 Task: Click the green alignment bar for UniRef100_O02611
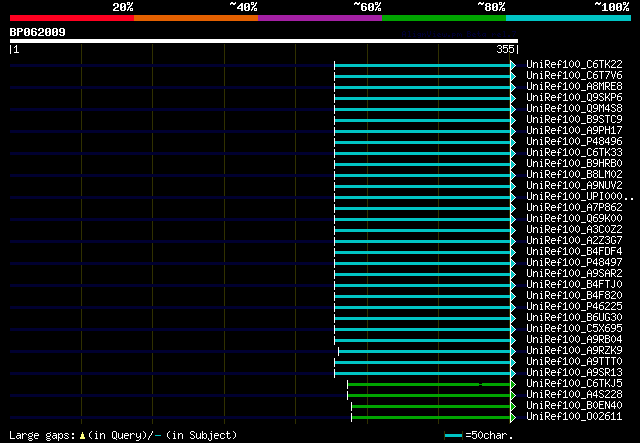[x=431, y=418]
